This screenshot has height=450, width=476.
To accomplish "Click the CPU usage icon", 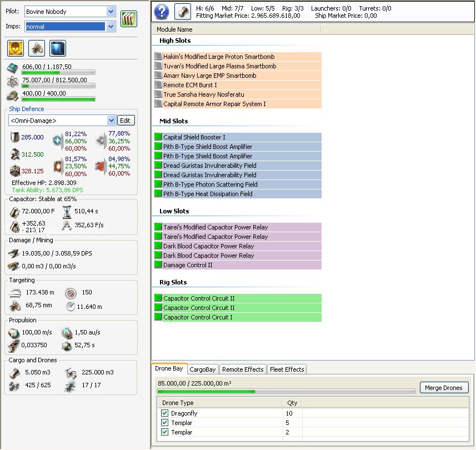I will click(12, 68).
